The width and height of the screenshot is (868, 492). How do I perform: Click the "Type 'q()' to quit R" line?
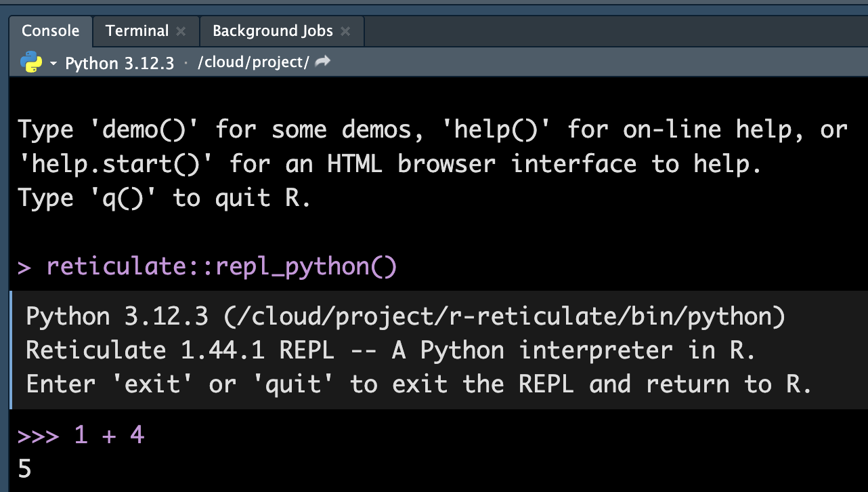[x=164, y=198]
